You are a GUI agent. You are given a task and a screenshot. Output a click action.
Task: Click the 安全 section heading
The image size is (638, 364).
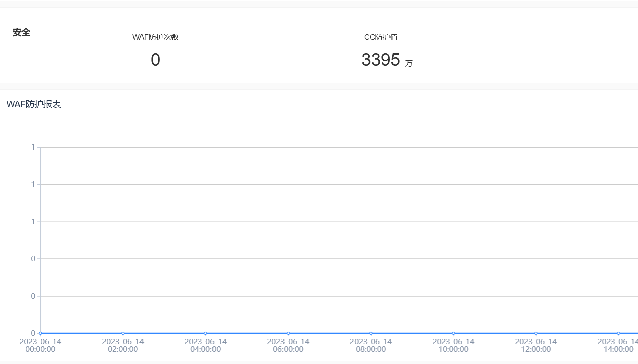click(x=22, y=33)
